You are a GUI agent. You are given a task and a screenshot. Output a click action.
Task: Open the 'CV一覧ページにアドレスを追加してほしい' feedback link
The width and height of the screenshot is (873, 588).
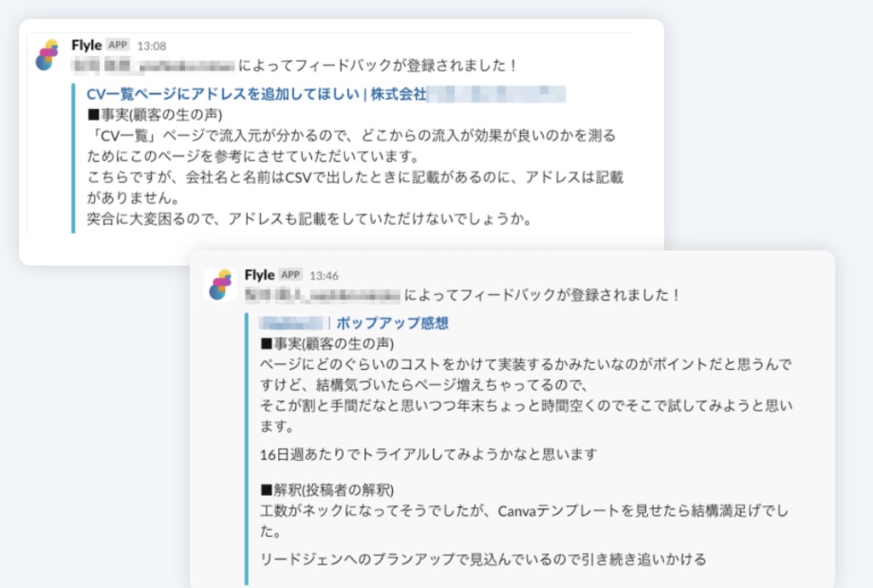pyautogui.click(x=223, y=94)
